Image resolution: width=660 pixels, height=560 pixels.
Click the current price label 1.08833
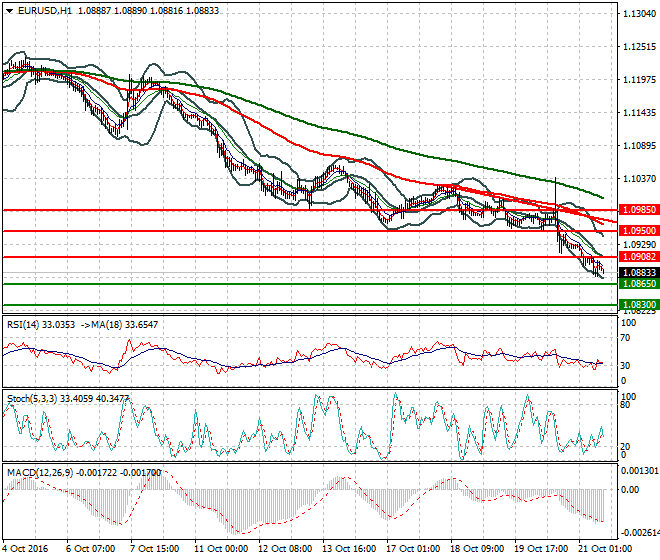638,272
